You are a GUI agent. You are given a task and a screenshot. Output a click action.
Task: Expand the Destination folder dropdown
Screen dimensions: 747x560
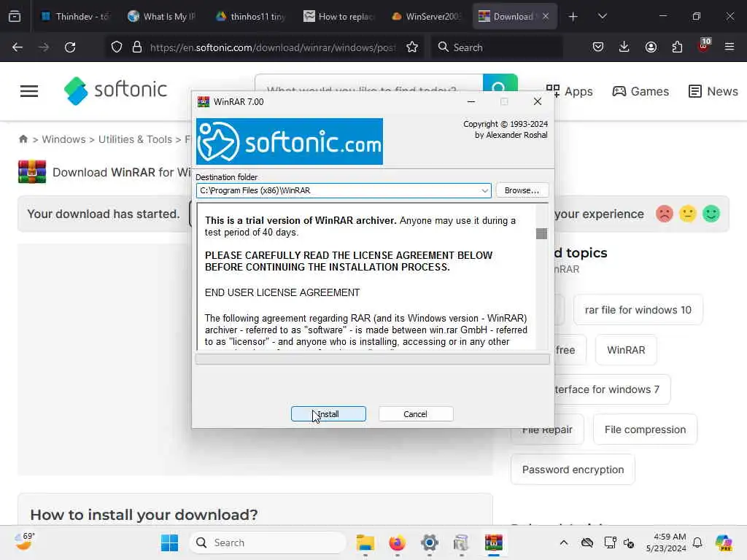click(x=484, y=190)
